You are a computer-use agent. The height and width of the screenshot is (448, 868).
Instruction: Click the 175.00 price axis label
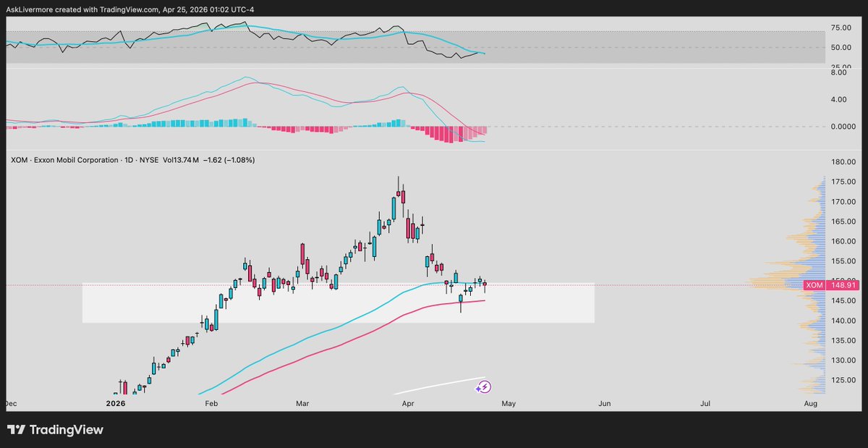pos(843,182)
